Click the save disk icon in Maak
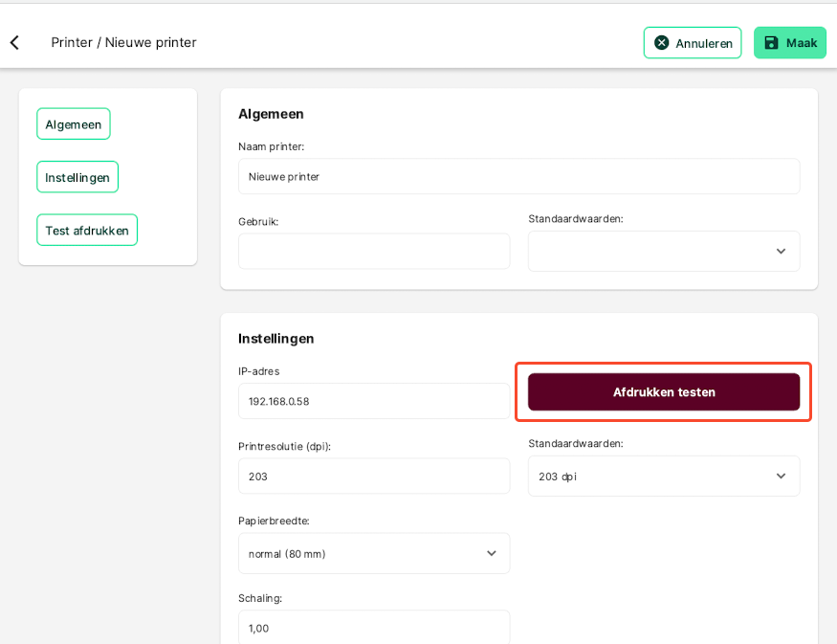Image resolution: width=837 pixels, height=644 pixels. click(771, 43)
